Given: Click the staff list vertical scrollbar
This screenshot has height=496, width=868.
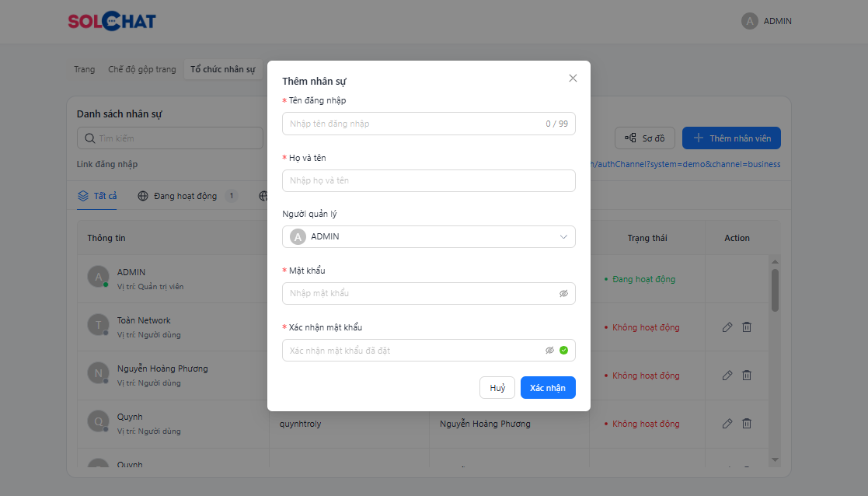Looking at the screenshot, I should (x=774, y=290).
